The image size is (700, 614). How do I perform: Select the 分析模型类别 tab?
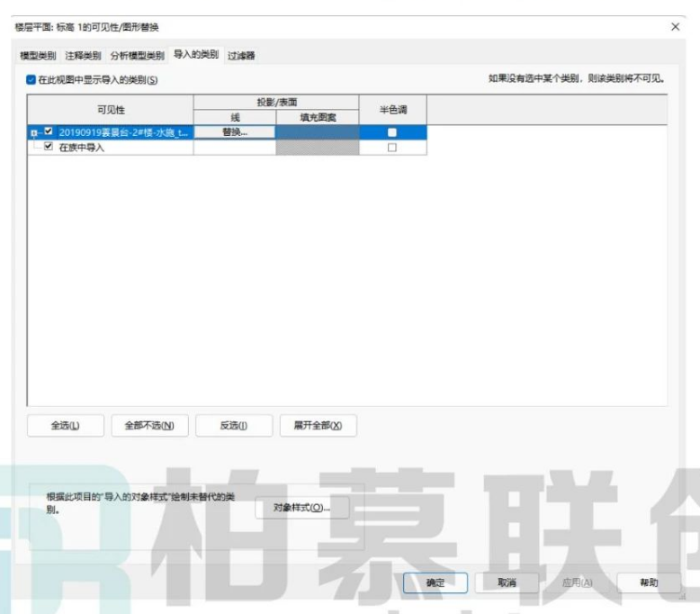point(137,56)
